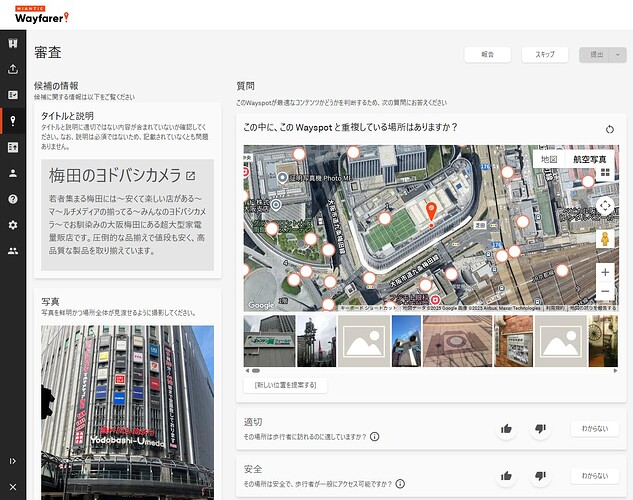
Task: Select first thumbnail with green sign building
Action: coord(269,341)
